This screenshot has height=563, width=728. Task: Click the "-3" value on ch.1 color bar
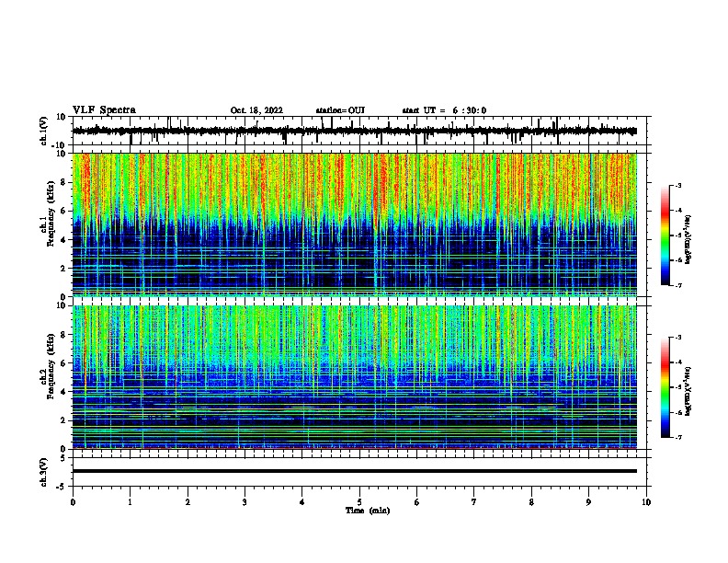click(678, 185)
